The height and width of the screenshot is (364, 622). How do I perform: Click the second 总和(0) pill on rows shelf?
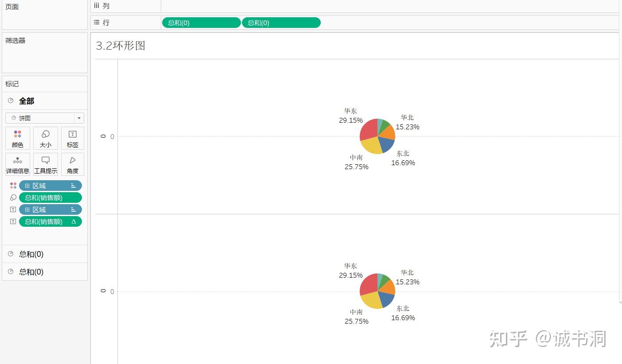[281, 23]
